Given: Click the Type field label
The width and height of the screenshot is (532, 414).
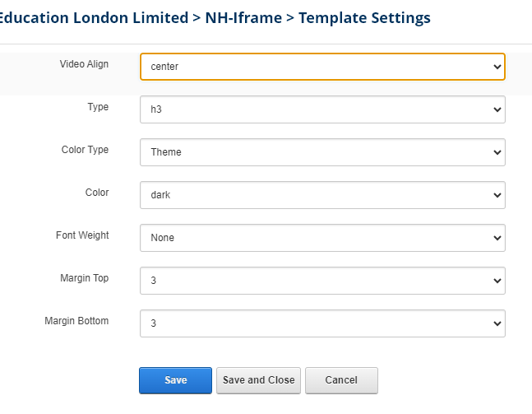Looking at the screenshot, I should coord(98,107).
